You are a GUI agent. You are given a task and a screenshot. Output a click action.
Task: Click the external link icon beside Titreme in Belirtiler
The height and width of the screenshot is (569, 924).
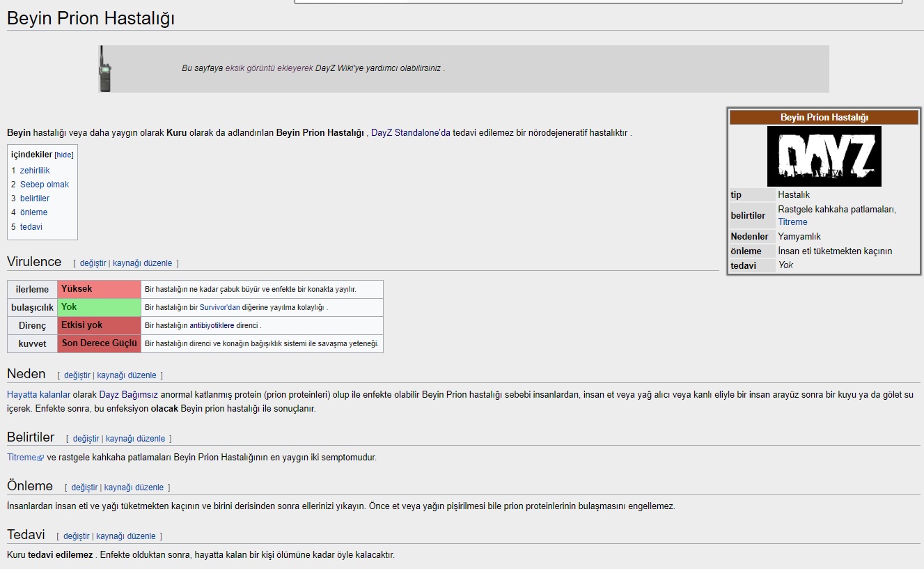[x=41, y=458]
